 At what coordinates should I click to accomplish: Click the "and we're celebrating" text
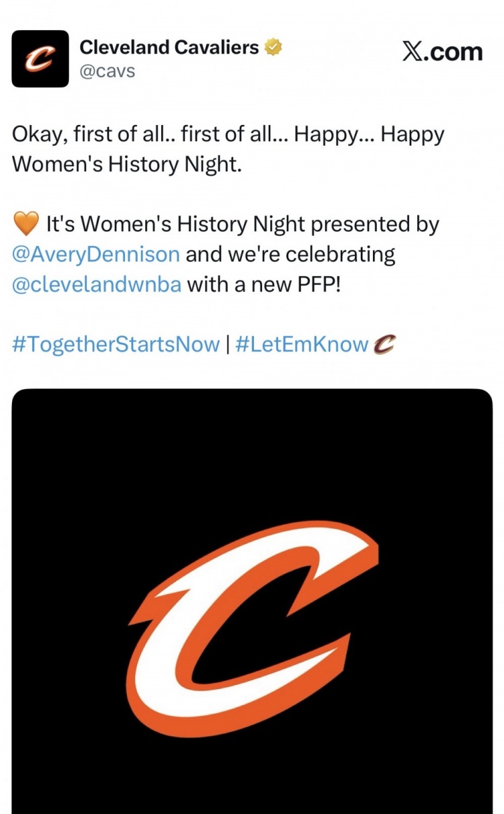point(290,255)
